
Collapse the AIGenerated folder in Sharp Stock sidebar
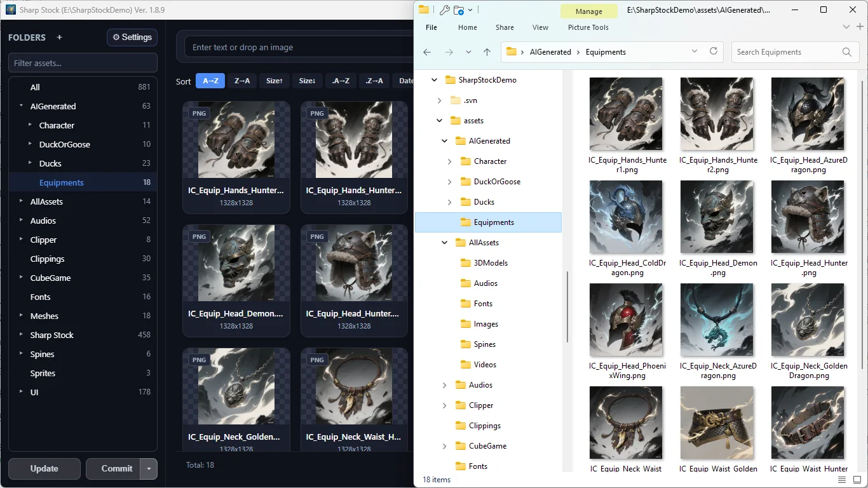[x=22, y=106]
